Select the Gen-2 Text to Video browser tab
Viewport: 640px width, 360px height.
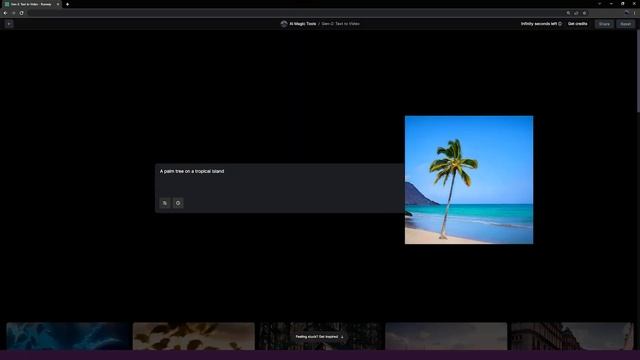[x=31, y=4]
